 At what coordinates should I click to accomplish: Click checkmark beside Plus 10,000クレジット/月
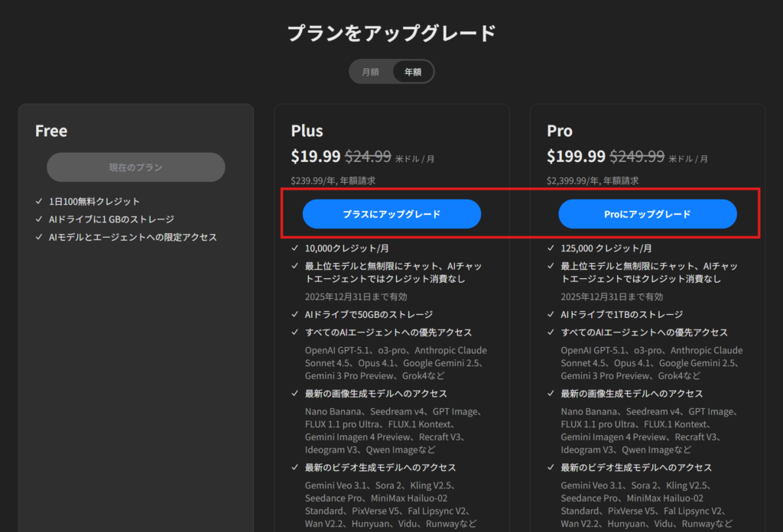click(295, 248)
